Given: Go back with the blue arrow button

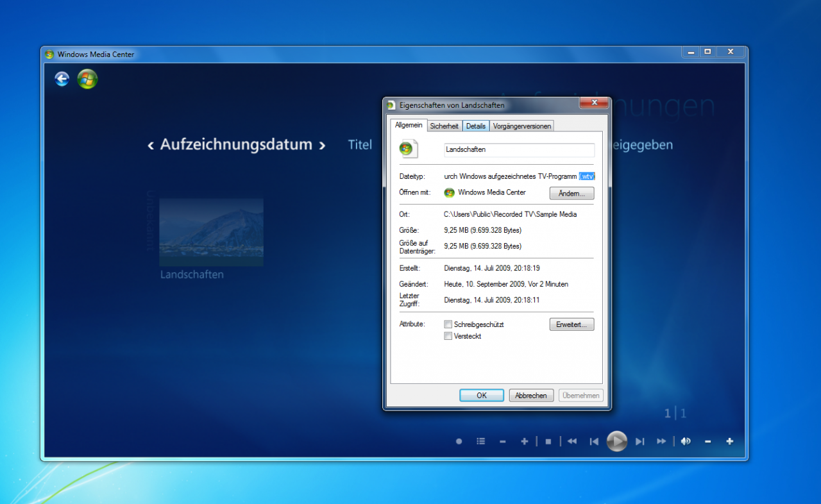Looking at the screenshot, I should pos(62,79).
